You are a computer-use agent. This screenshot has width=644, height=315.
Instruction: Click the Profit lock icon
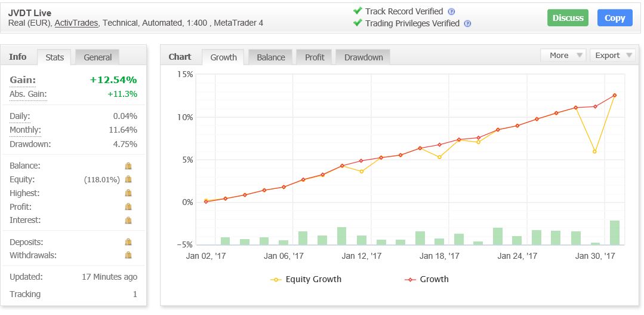[128, 207]
